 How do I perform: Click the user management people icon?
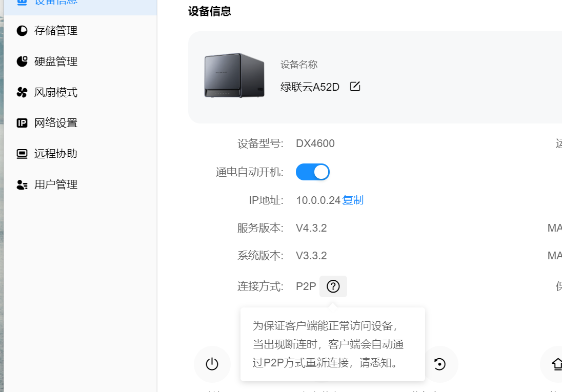22,184
